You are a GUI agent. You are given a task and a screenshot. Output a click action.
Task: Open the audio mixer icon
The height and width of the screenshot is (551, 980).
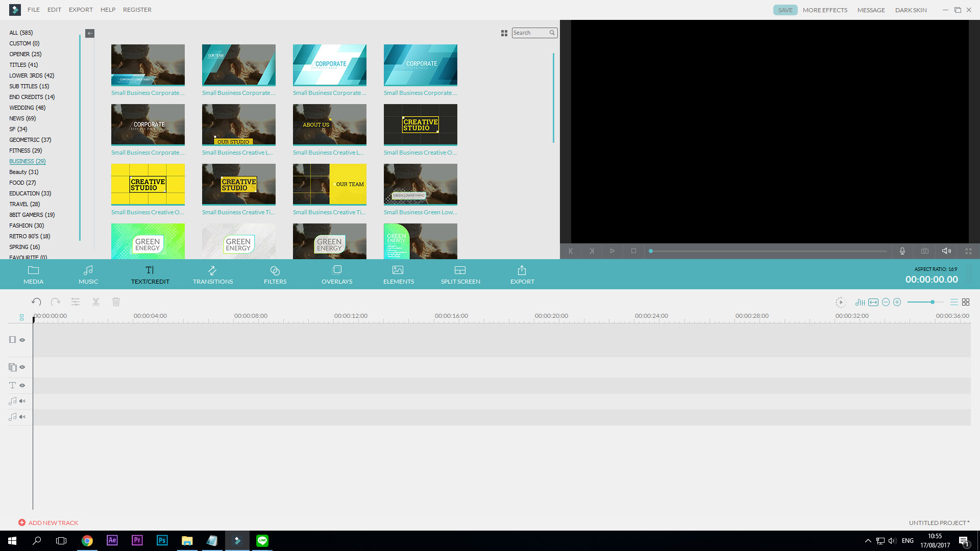[860, 302]
